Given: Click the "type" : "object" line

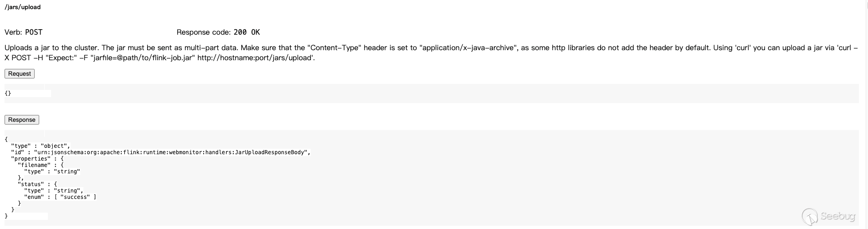Looking at the screenshot, I should coord(41,146).
